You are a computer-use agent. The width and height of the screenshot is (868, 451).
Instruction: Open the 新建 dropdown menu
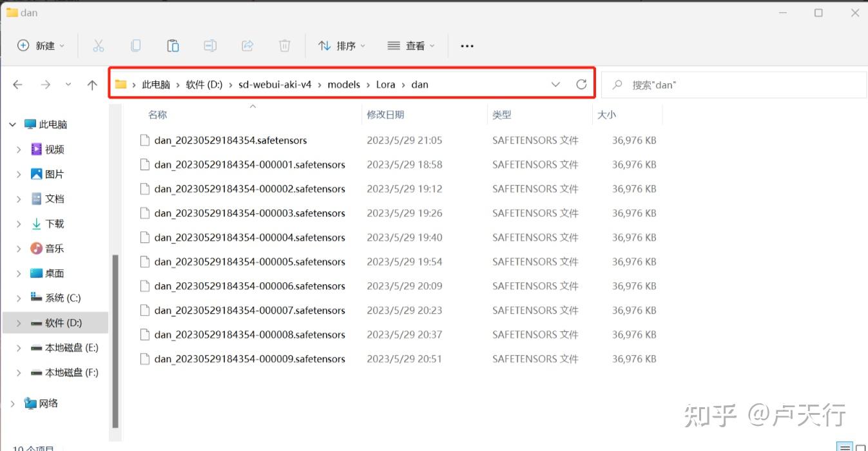41,45
